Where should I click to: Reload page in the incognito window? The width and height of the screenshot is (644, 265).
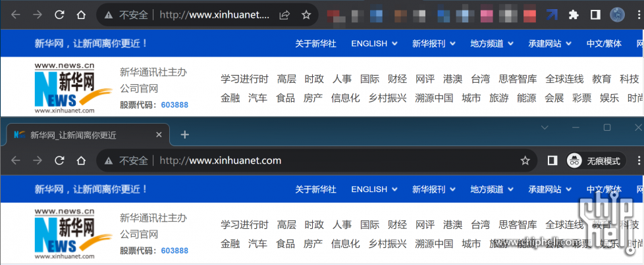coord(59,160)
